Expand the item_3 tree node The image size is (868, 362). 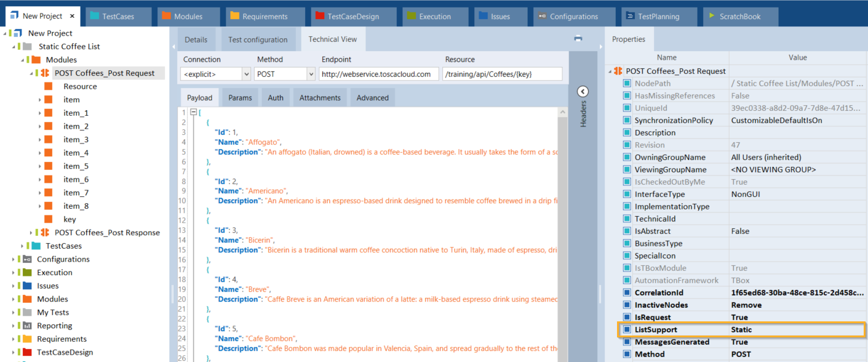[40, 140]
